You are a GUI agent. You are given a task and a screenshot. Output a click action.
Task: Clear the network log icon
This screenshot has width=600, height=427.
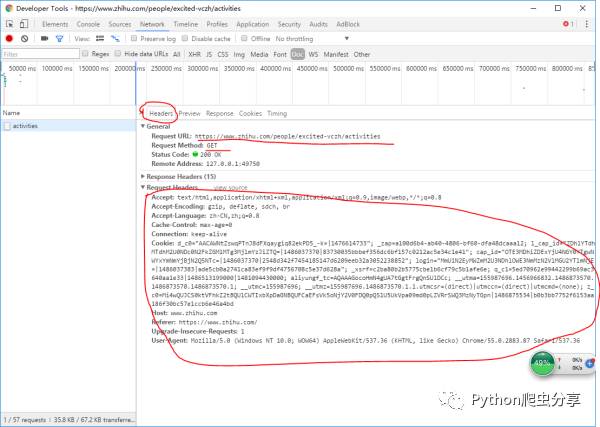(24, 39)
